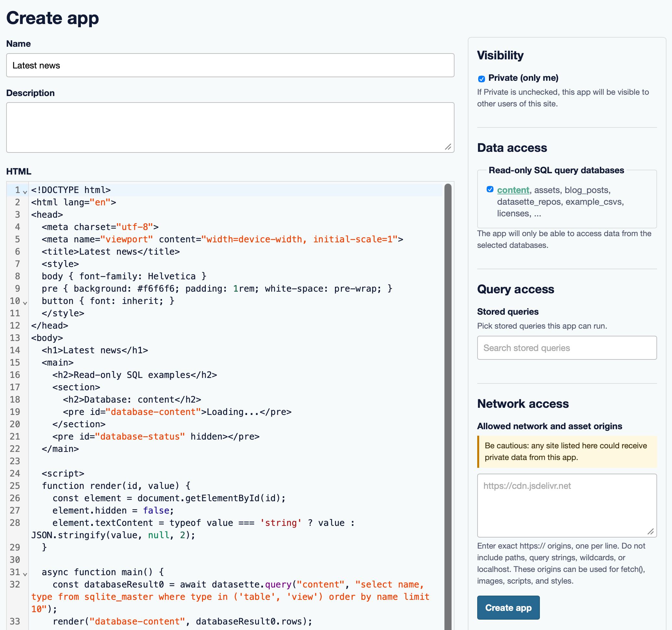Click the <title>Latest news</title> code line
Viewport: 672px width, 630px height.
click(x=110, y=251)
